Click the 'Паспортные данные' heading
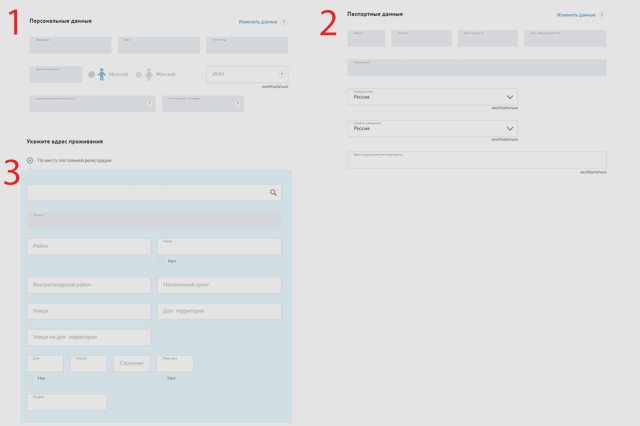Viewport: 640px width, 426px height. click(x=375, y=14)
